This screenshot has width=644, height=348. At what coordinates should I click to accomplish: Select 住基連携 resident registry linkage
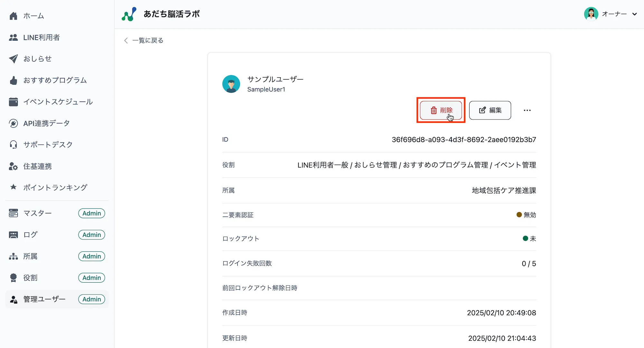point(37,166)
